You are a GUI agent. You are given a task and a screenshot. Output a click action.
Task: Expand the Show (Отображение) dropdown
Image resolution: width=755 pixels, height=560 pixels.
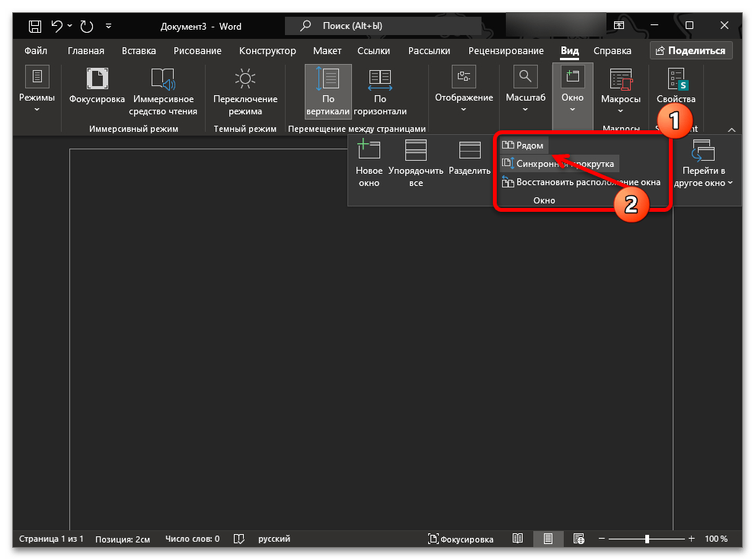tap(463, 91)
